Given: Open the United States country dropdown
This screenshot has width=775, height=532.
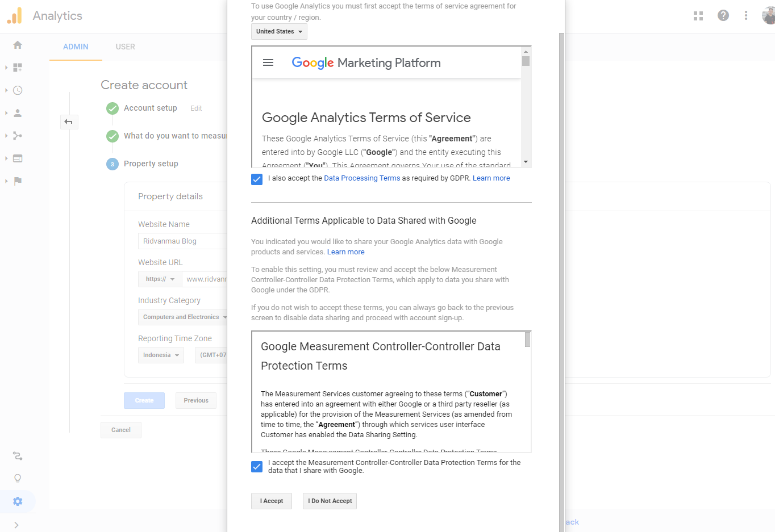Looking at the screenshot, I should [x=279, y=31].
